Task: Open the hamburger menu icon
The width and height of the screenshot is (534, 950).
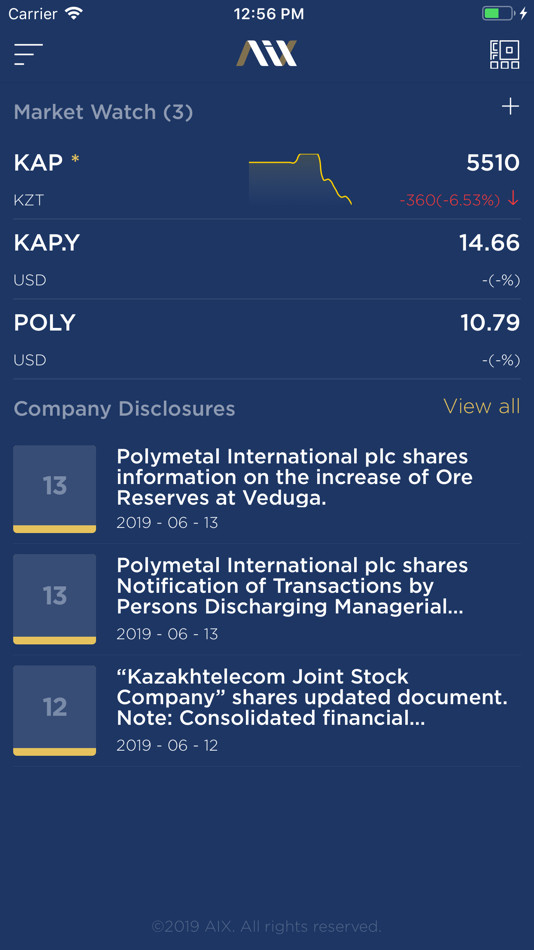Action: click(28, 55)
